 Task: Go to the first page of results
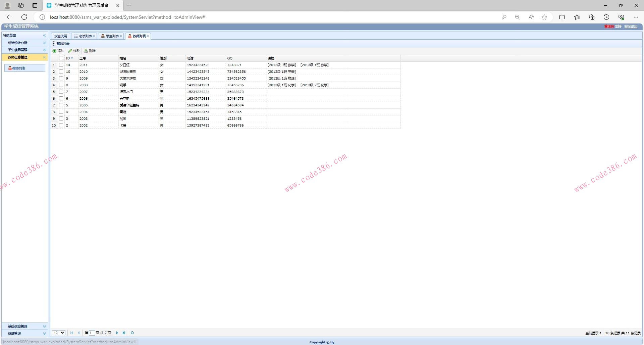coord(71,333)
